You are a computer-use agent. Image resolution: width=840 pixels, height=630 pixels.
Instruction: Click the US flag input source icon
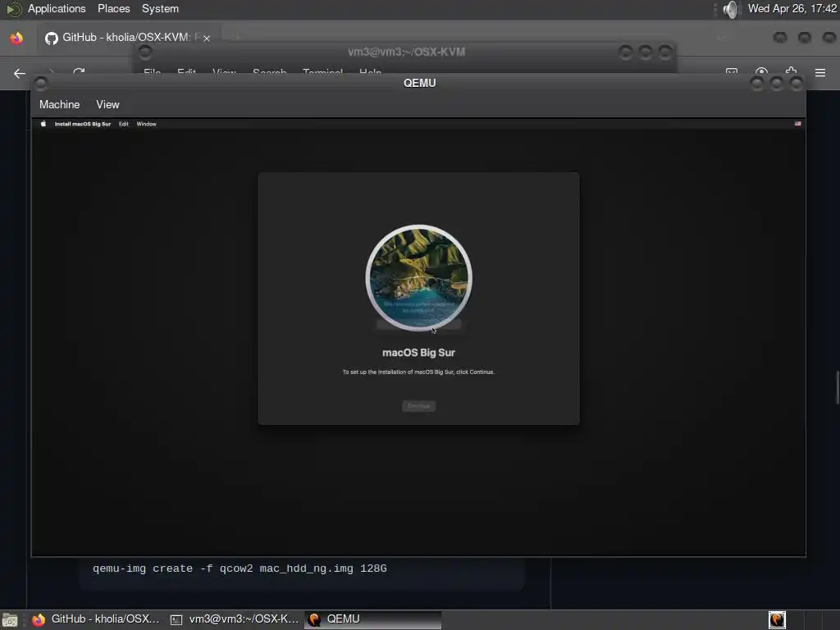[797, 124]
